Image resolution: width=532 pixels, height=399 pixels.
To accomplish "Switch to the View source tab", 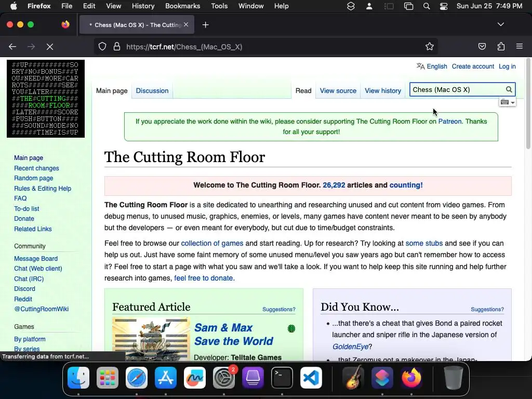I will pos(338,91).
